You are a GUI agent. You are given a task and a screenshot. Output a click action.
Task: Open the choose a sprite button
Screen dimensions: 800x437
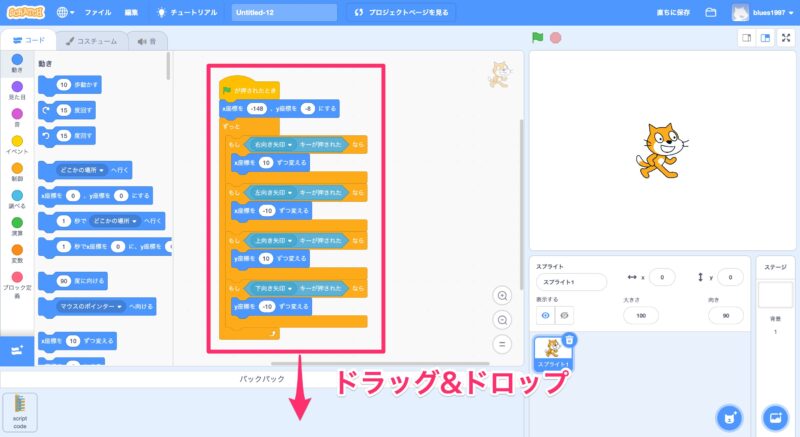729,416
